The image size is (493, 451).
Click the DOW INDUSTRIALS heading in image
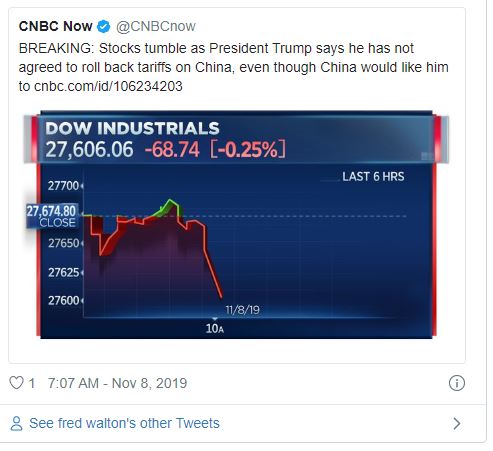pos(132,128)
